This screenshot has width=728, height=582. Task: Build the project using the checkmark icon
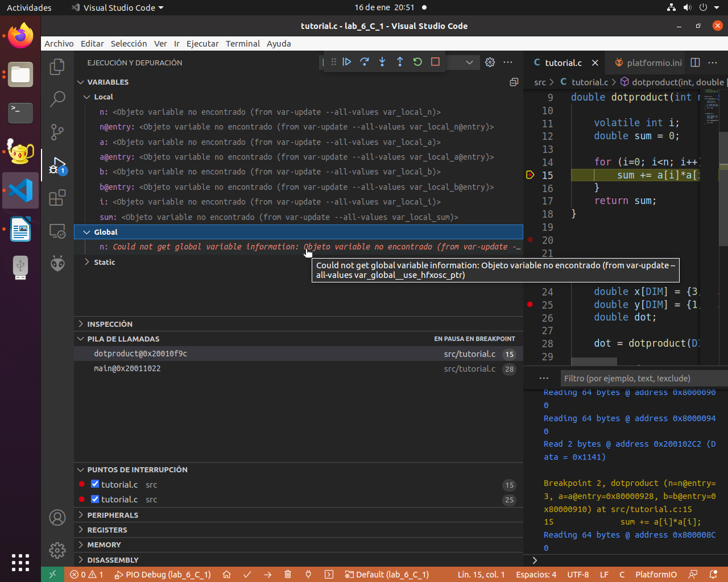[x=247, y=575]
